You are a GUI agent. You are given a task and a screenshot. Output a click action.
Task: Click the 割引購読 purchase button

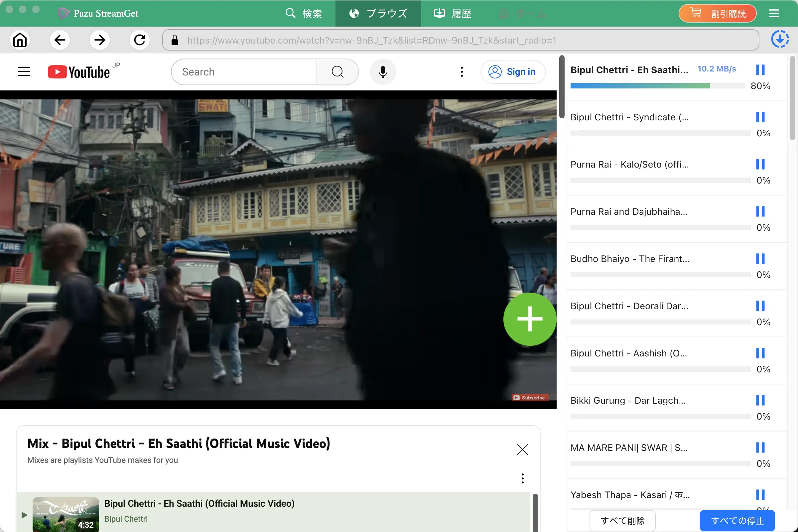pyautogui.click(x=718, y=13)
